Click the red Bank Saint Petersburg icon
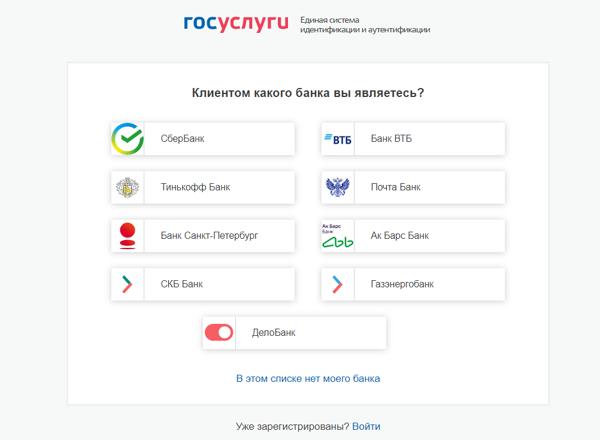 pyautogui.click(x=127, y=235)
